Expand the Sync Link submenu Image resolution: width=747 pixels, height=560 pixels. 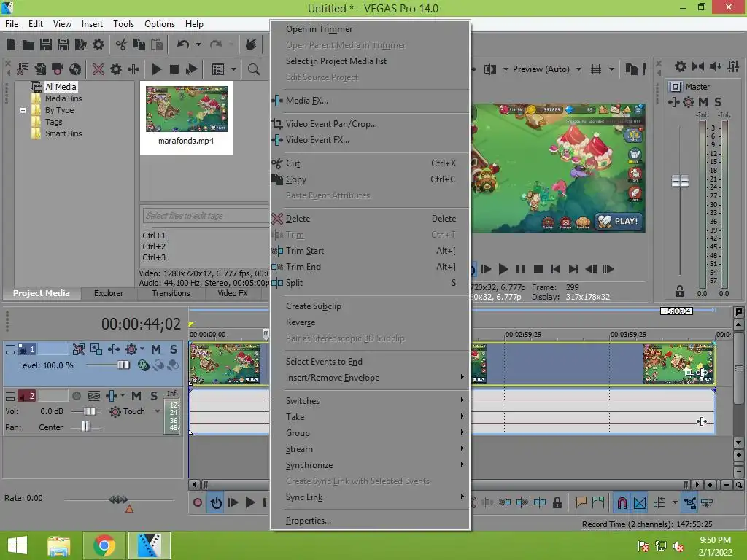click(370, 497)
